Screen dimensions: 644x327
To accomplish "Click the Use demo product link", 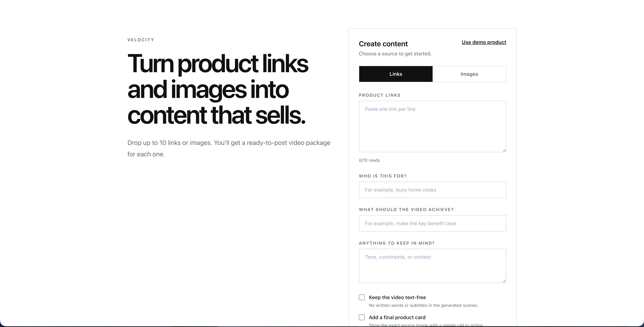I will [484, 42].
